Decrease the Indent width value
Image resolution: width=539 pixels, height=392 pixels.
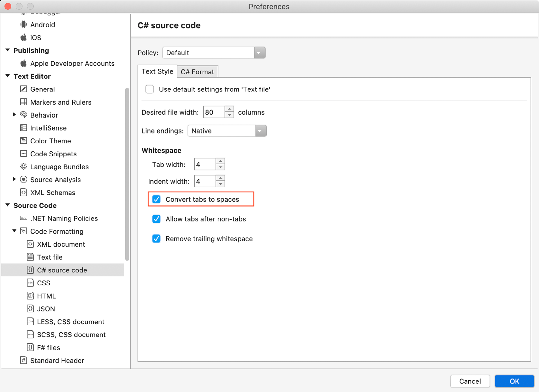[x=220, y=184]
